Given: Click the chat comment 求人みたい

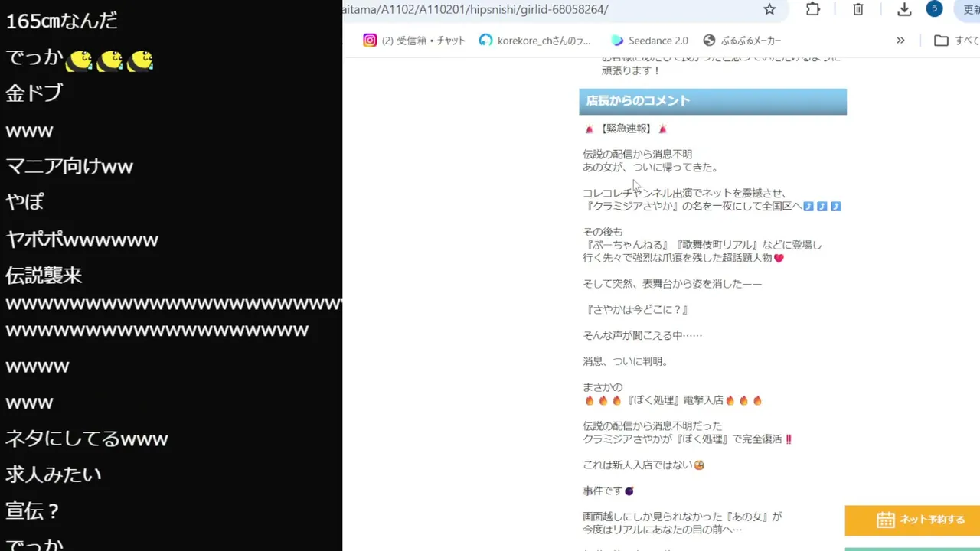Looking at the screenshot, I should click(x=54, y=474).
